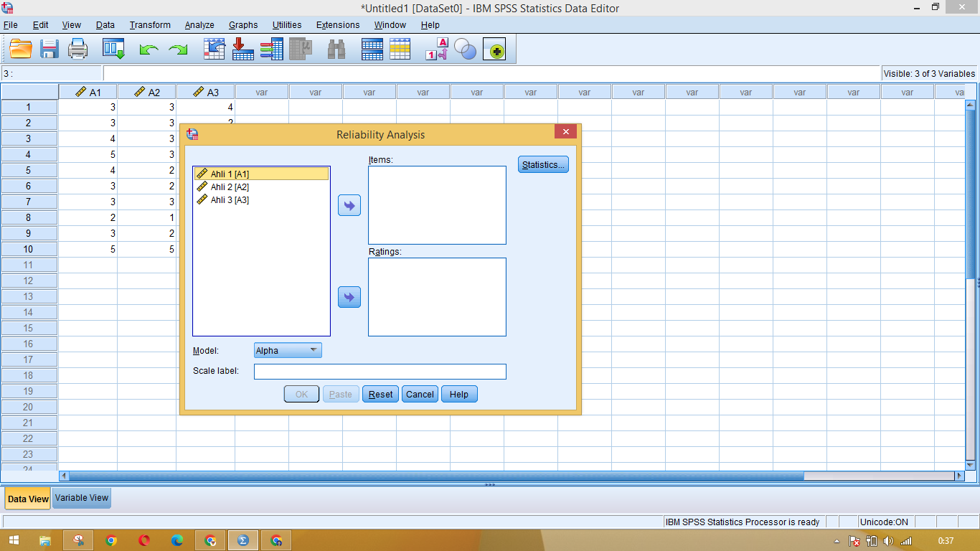The height and width of the screenshot is (551, 980).
Task: Click the A1 column header
Action: point(88,92)
